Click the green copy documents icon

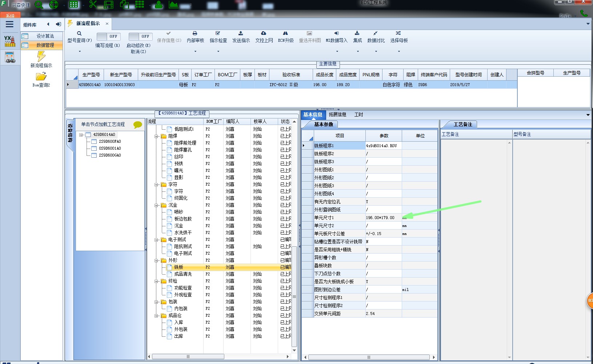[x=124, y=5]
